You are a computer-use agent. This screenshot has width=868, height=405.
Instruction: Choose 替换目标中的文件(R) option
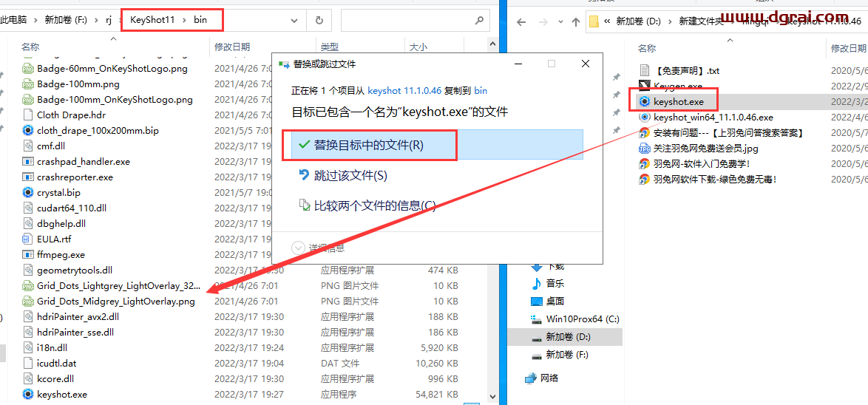pyautogui.click(x=368, y=145)
